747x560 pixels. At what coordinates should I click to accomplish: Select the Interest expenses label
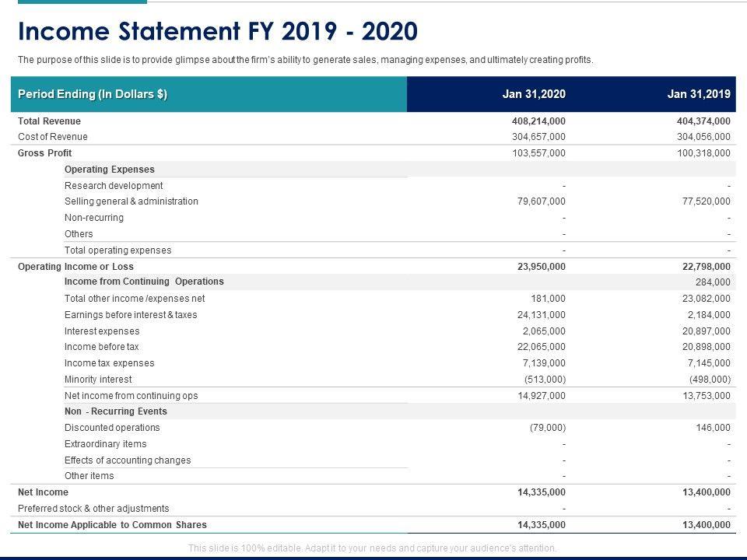click(x=102, y=331)
